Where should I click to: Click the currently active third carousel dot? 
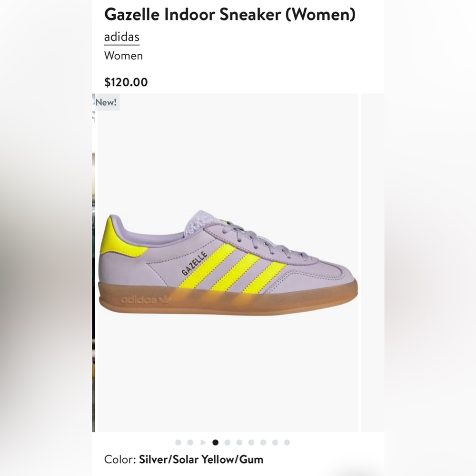tap(215, 442)
